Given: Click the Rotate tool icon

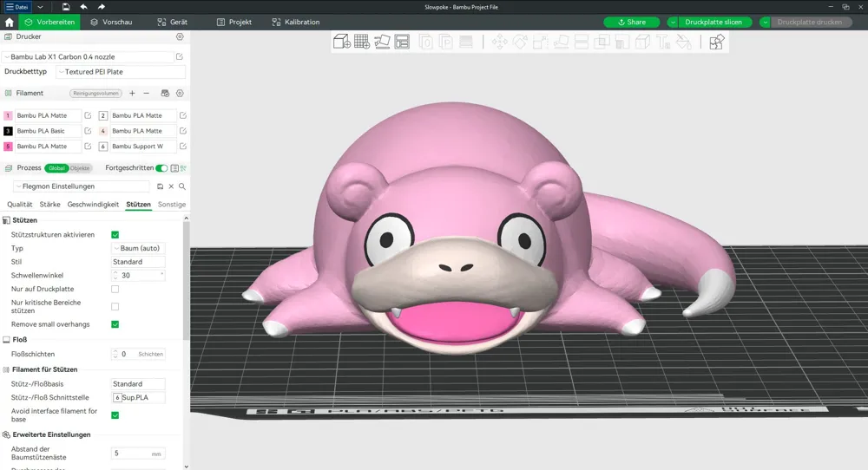Looking at the screenshot, I should tap(520, 42).
